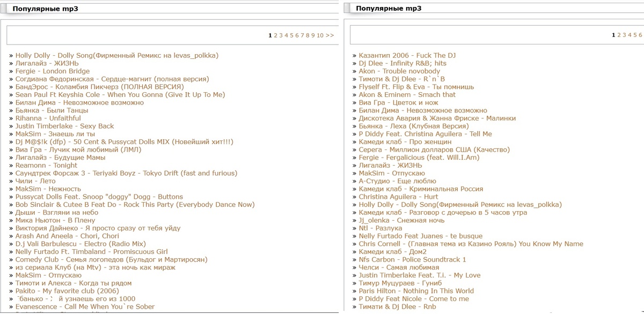Open P Diddy Feat Nicole - Come to me
Image resolution: width=644 pixels, height=314 pixels.
click(414, 299)
